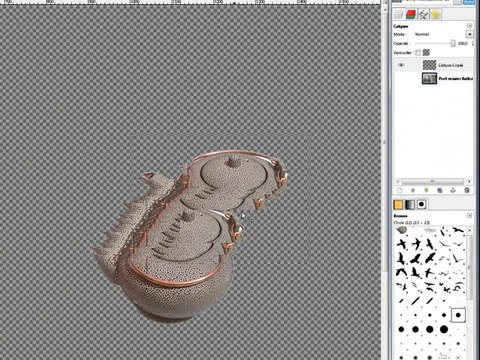Switch to the Brushes tab
Image resolution: width=480 pixels, height=360 pixels.
coord(422,204)
